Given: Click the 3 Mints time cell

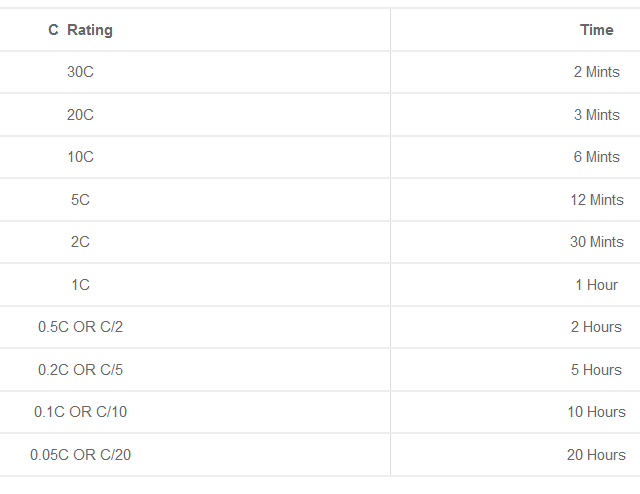Looking at the screenshot, I should (596, 115).
